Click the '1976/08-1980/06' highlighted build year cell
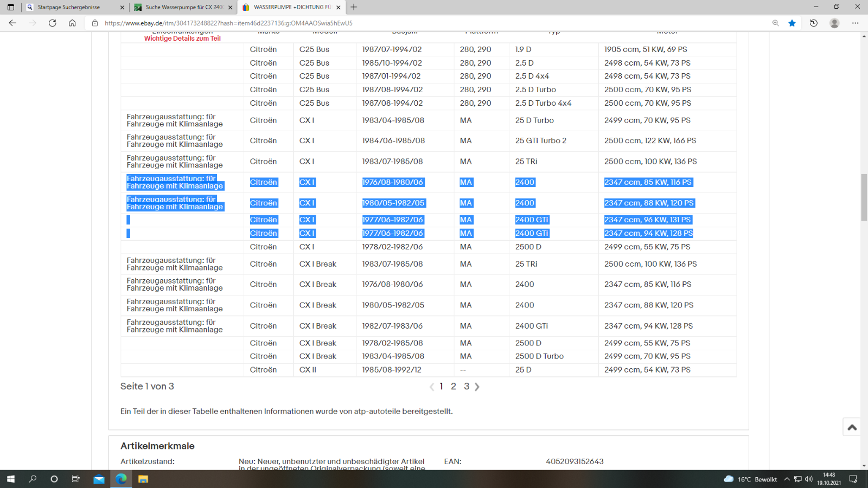868x488 pixels. click(x=393, y=182)
